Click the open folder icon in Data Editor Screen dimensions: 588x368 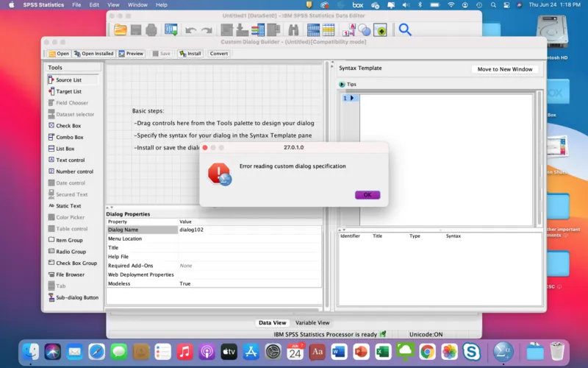click(x=121, y=29)
